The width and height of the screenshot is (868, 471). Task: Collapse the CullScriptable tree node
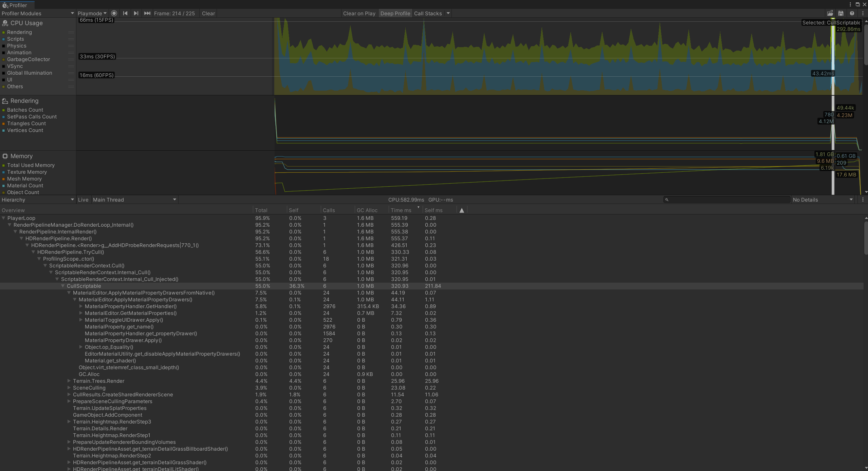[x=63, y=286]
